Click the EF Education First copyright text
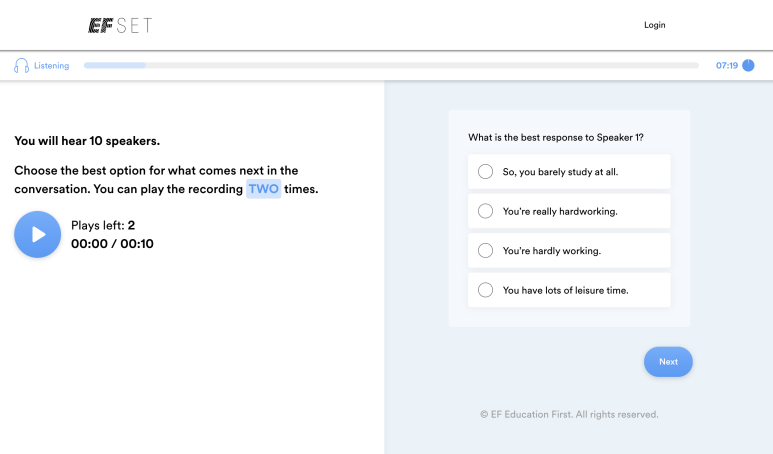Viewport: 773px width, 454px height. coord(569,415)
